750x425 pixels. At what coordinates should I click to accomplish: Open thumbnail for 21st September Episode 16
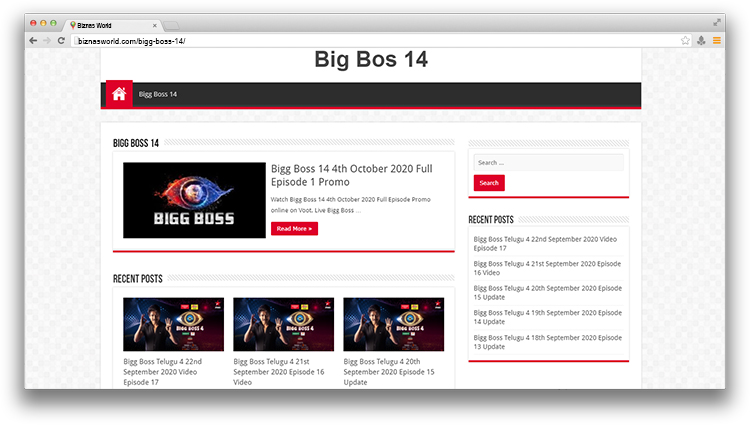click(284, 324)
